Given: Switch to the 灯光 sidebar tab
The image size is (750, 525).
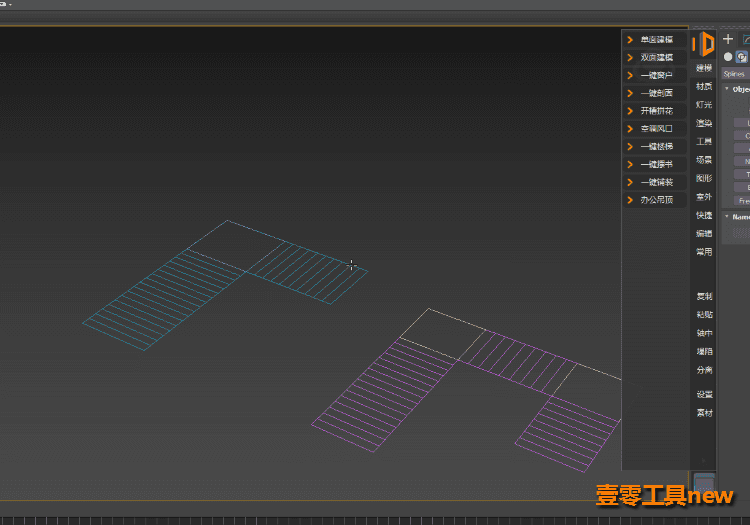Looking at the screenshot, I should pyautogui.click(x=704, y=105).
